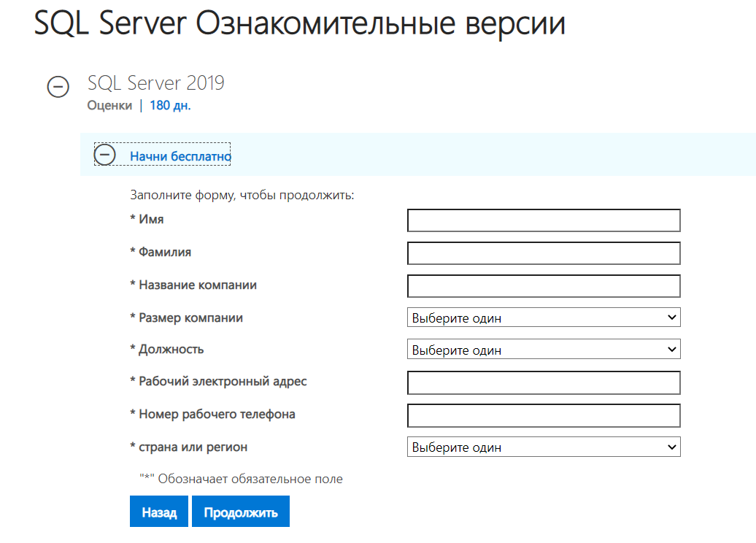The image size is (756, 543).
Task: Focus the Номер рабочего телефона input
Action: 544,415
